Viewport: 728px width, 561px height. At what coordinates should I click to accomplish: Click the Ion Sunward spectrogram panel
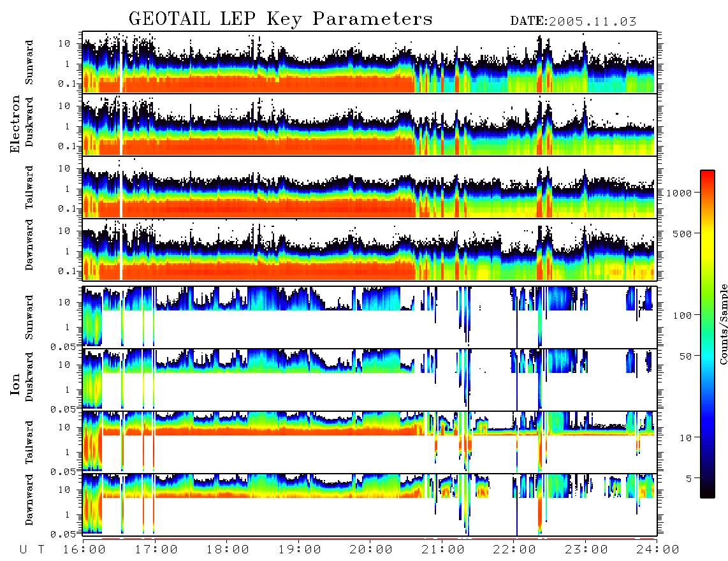[370, 317]
